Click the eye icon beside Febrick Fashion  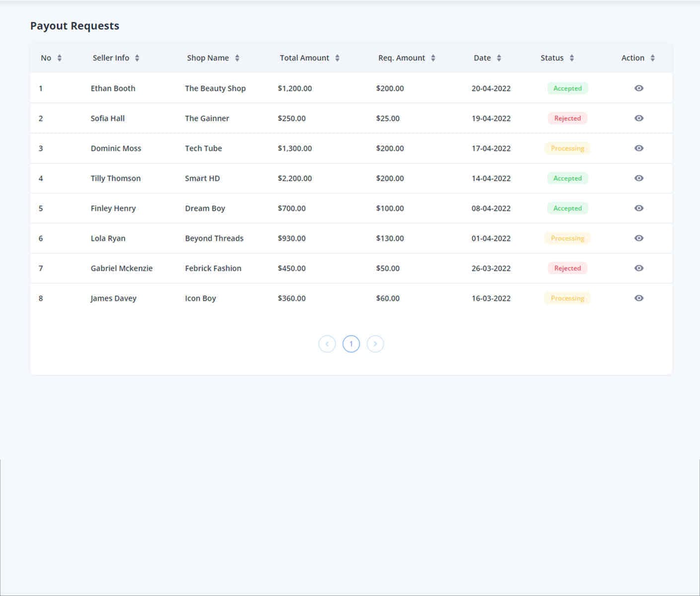pyautogui.click(x=639, y=268)
